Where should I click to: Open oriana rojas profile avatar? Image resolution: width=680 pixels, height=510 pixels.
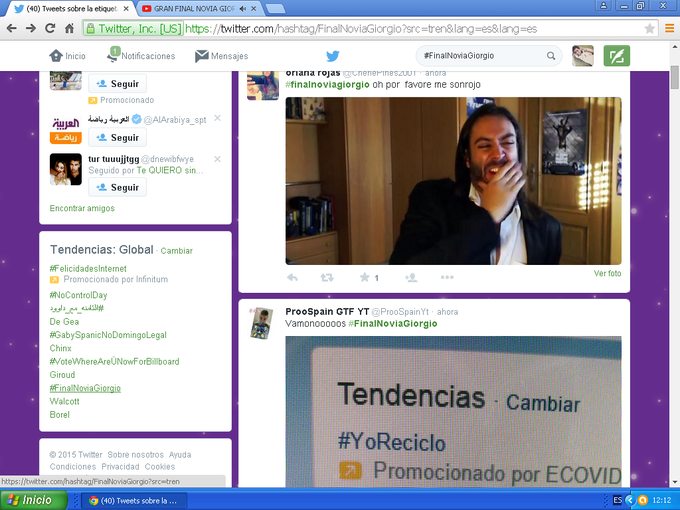point(263,85)
